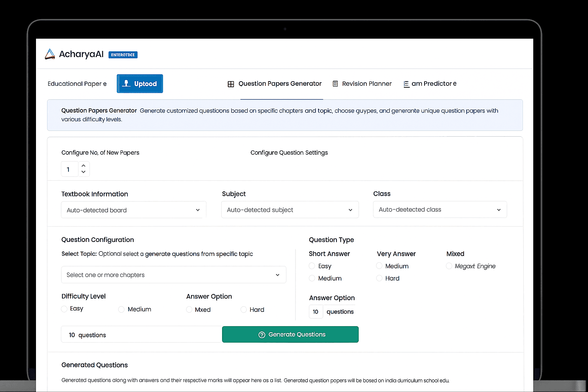Click the calendar icon beside Revision Planner

335,83
